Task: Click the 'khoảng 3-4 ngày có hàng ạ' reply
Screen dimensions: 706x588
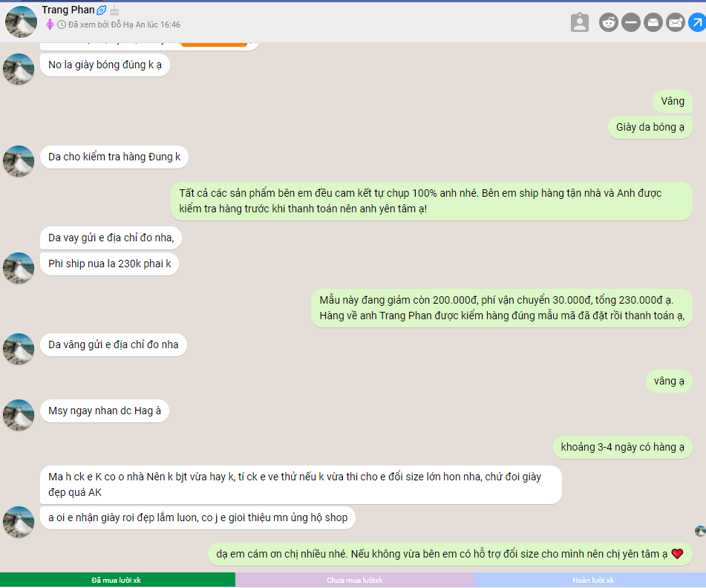Action: [622, 447]
